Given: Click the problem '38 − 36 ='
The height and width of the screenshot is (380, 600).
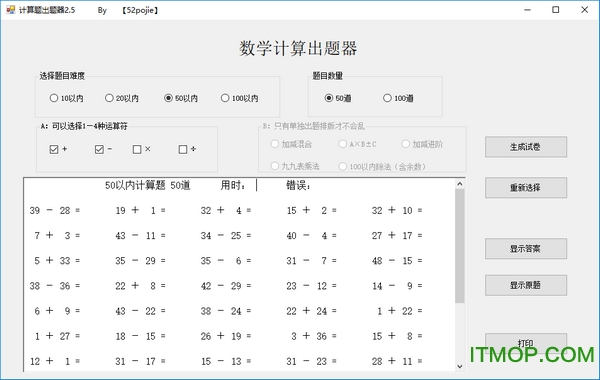Looking at the screenshot, I should click(x=55, y=286).
